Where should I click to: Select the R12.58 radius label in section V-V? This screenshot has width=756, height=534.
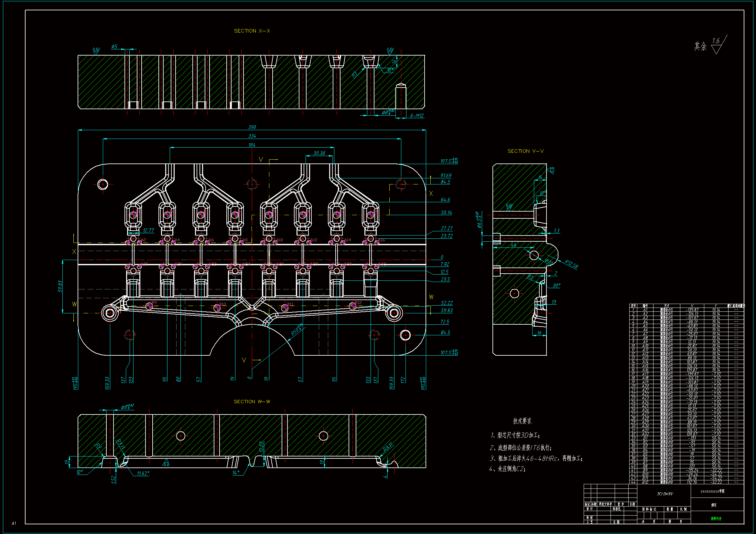click(571, 264)
